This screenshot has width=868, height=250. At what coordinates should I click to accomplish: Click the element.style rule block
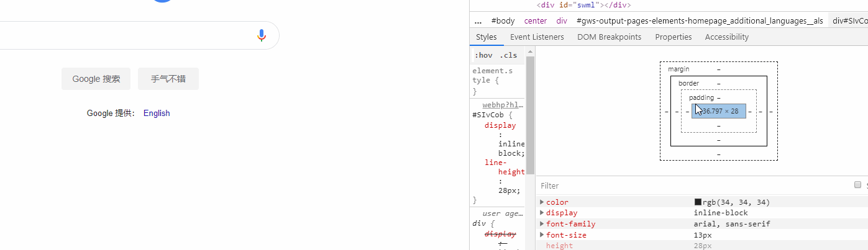pyautogui.click(x=498, y=81)
